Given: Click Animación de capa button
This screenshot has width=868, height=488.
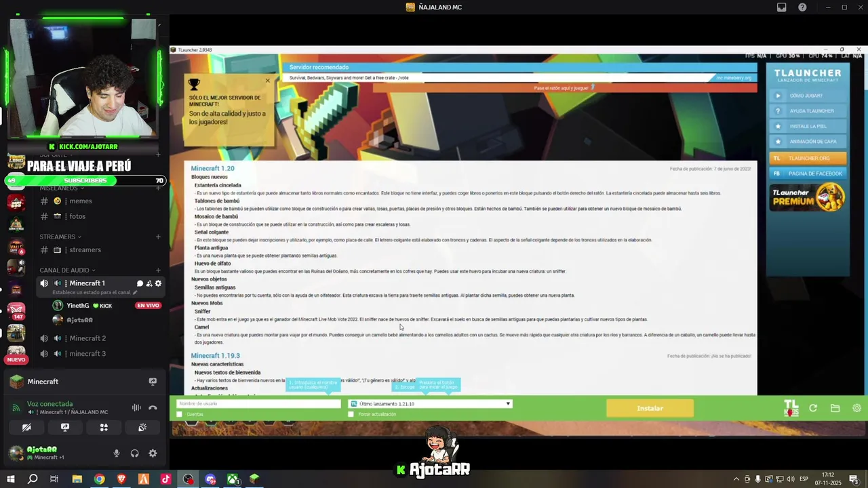Looking at the screenshot, I should [808, 142].
